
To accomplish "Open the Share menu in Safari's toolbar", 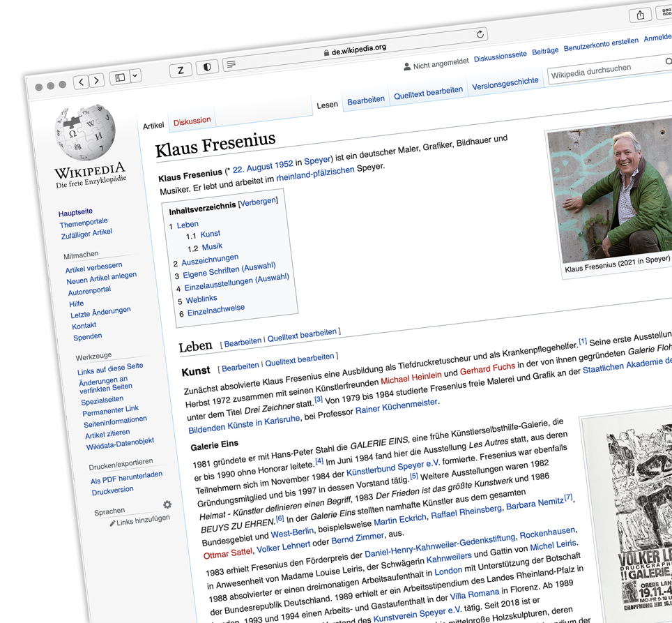I will 641,15.
